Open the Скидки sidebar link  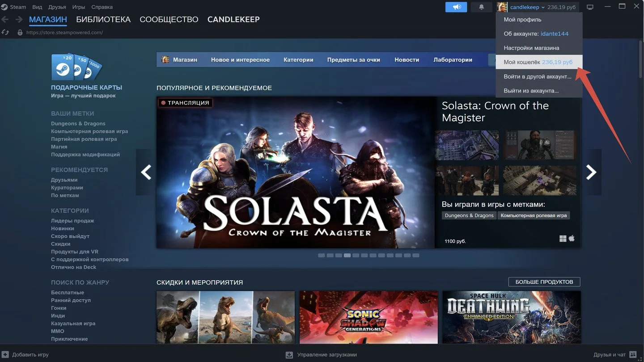click(60, 244)
